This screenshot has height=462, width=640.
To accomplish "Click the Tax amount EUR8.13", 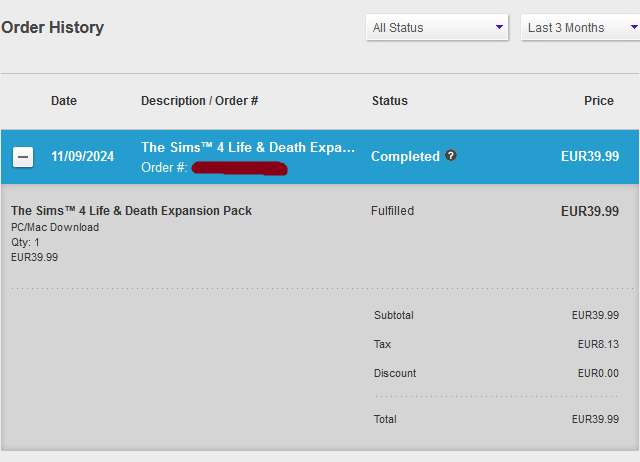I will click(598, 344).
